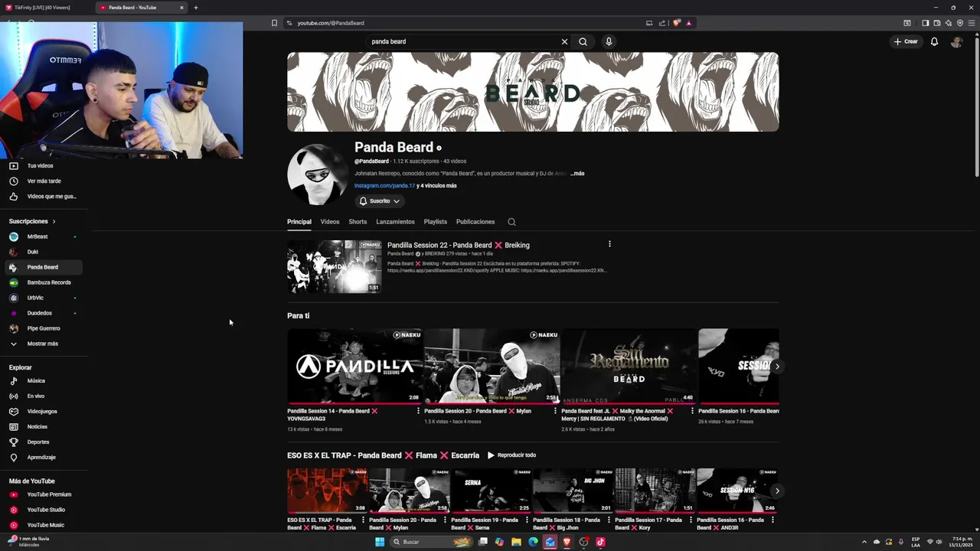Open the Brave wallet icon

(x=936, y=23)
